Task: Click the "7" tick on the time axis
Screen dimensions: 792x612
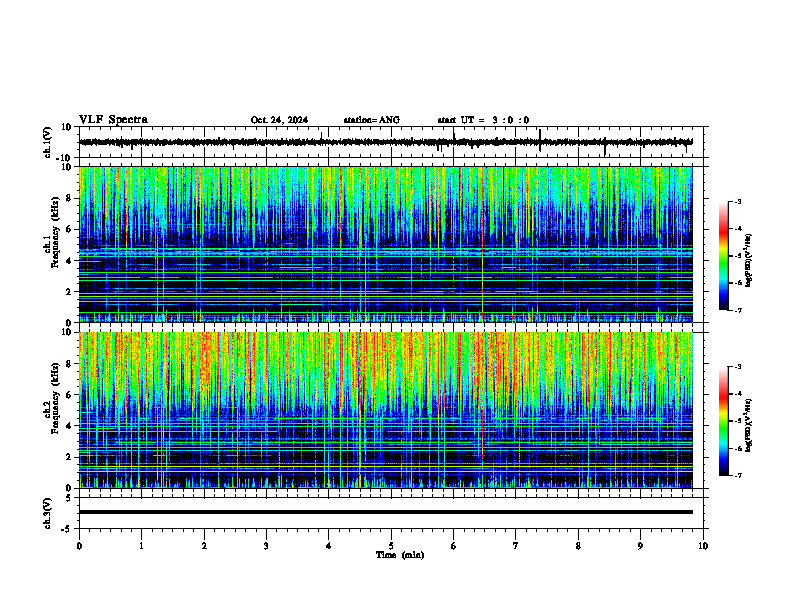Action: pyautogui.click(x=516, y=546)
